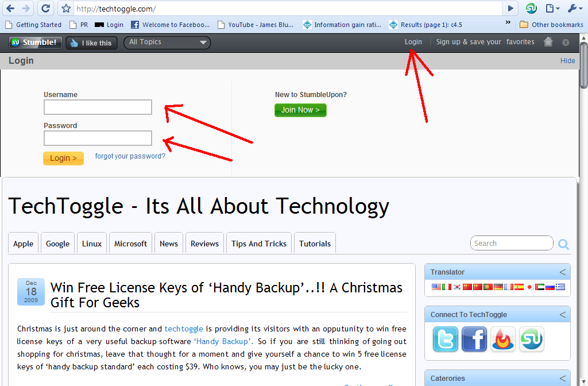Open the StumbleUpon extension icon in toolbar

click(531, 8)
